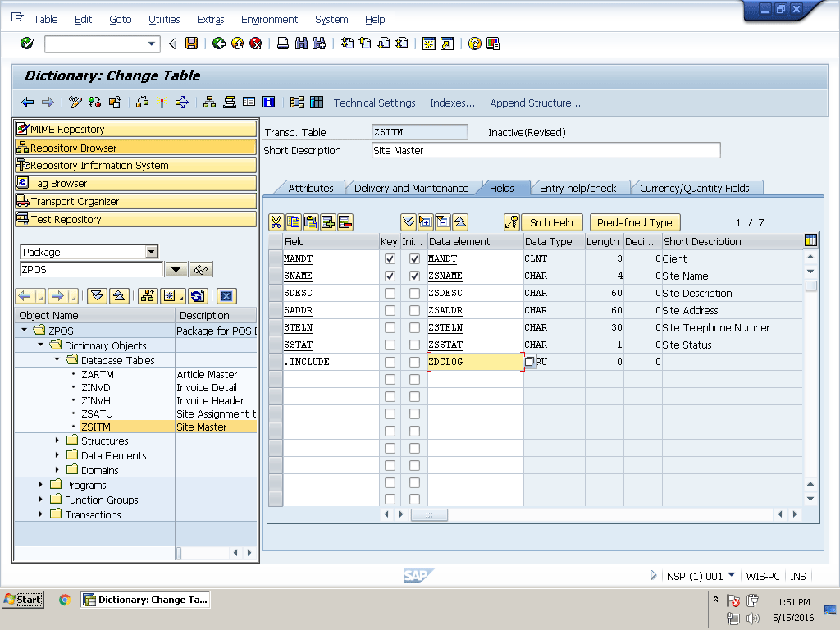The image size is (840, 630).
Task: Click the Print icon in the toolbar
Action: click(x=283, y=43)
